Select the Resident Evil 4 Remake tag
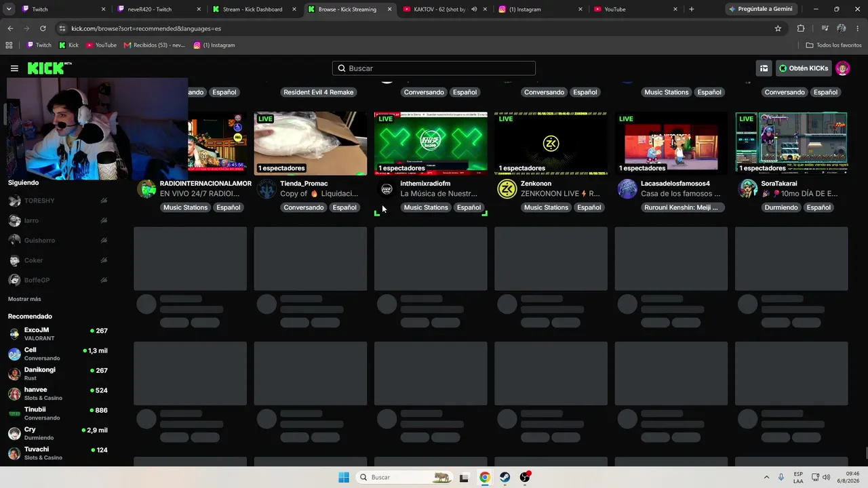The height and width of the screenshot is (488, 868). pos(319,92)
